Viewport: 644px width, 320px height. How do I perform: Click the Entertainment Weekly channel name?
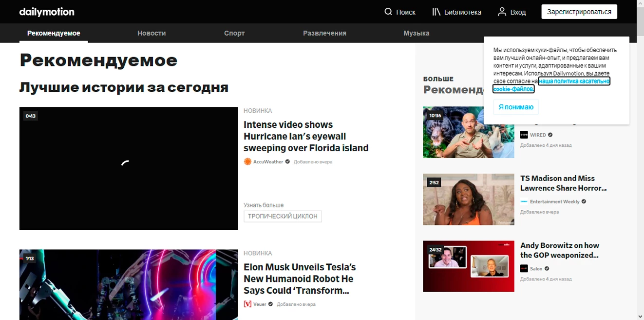click(x=555, y=201)
